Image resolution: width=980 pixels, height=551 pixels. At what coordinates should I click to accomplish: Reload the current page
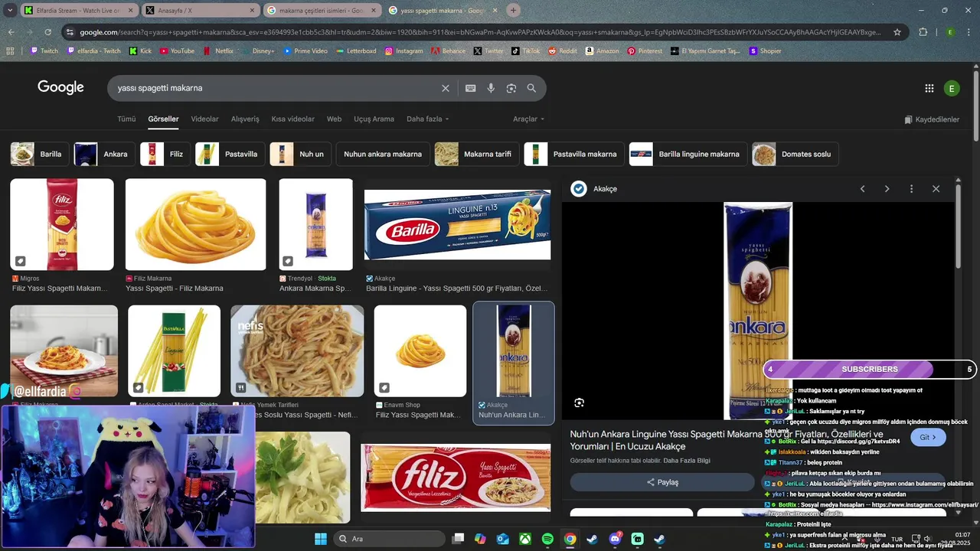pos(47,32)
